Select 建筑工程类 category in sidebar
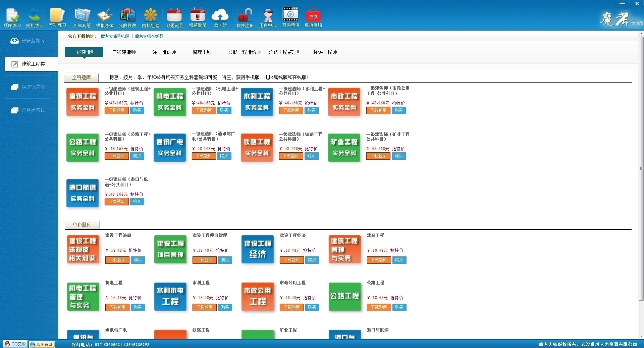This screenshot has width=644, height=348. 31,64
